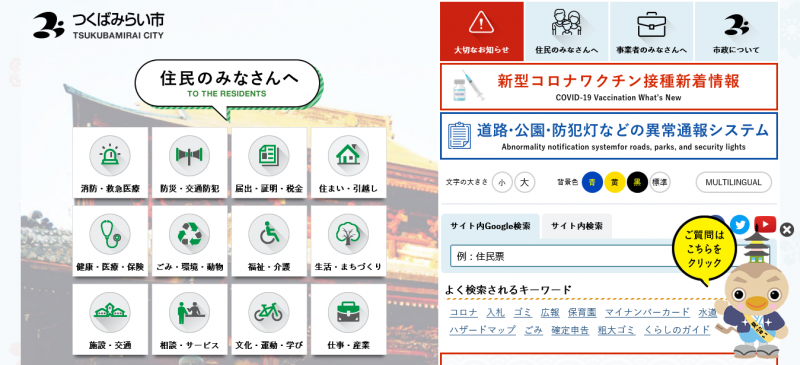This screenshot has width=800, height=365.
Task: Open the Twitter social icon
Action: [x=739, y=224]
